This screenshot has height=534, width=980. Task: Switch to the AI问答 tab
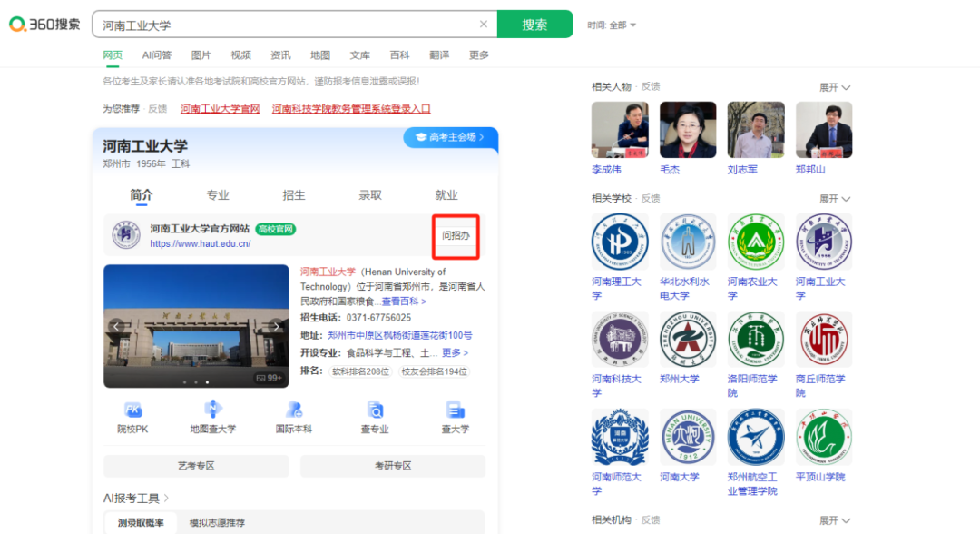coord(156,54)
